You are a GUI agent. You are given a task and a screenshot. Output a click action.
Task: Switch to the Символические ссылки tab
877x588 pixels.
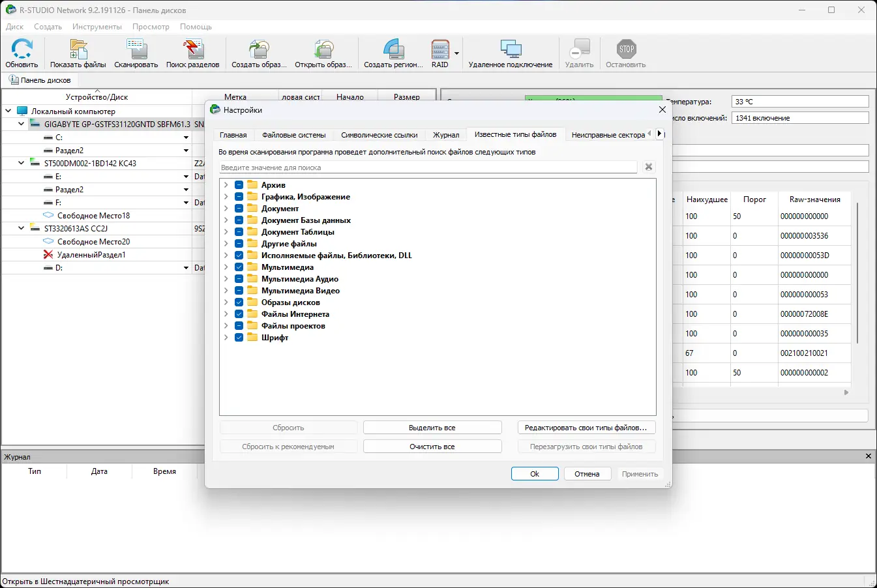point(379,135)
